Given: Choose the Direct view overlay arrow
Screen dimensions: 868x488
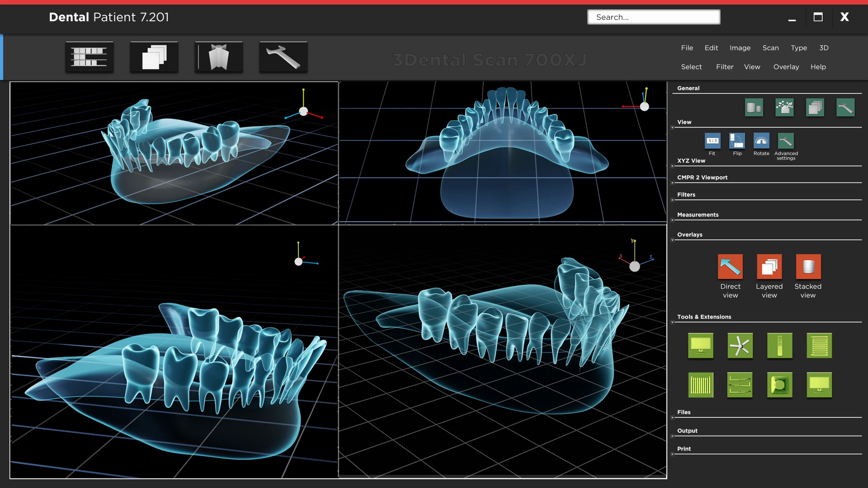Looking at the screenshot, I should click(730, 267).
